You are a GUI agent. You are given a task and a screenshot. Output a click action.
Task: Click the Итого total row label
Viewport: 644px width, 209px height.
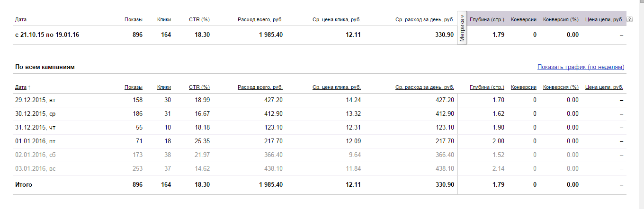(x=24, y=184)
